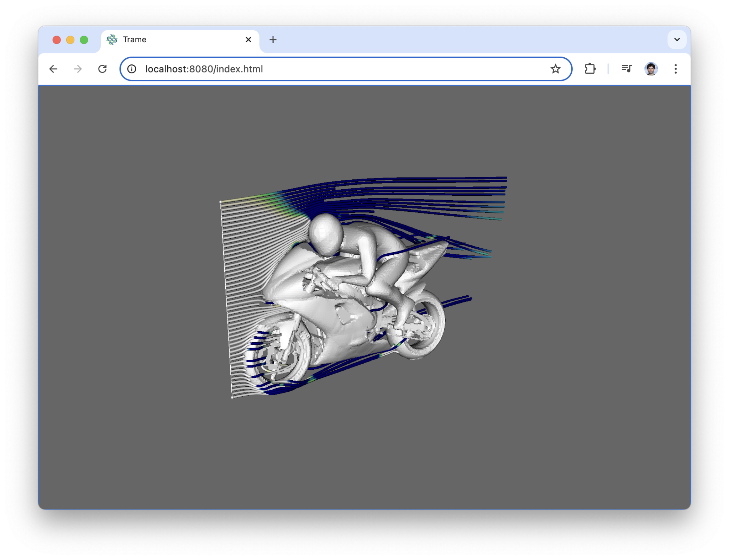
Task: Close the window with red button
Action: point(57,40)
